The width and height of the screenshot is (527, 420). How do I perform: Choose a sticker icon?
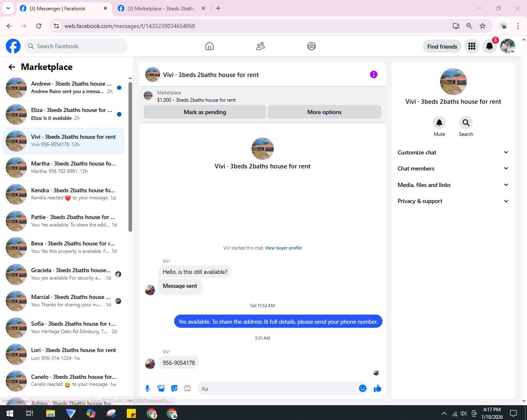pyautogui.click(x=174, y=388)
